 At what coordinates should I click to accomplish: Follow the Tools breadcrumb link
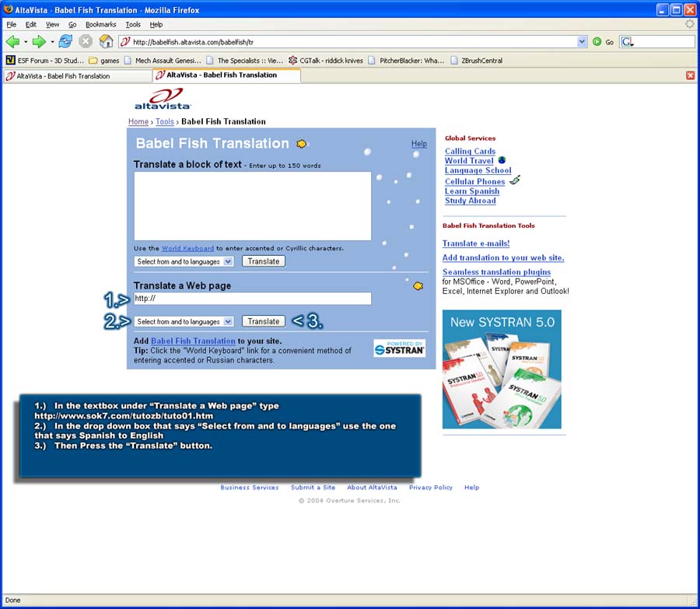(x=165, y=121)
